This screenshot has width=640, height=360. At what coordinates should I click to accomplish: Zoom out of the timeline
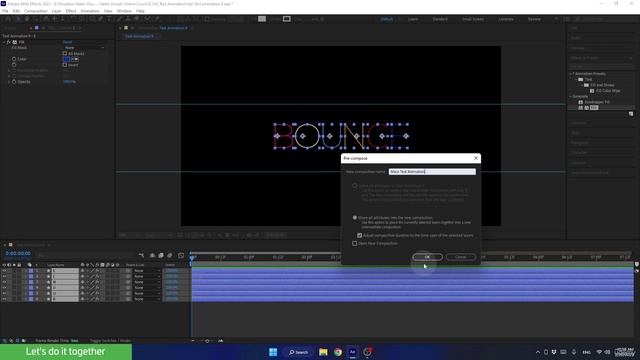click(x=193, y=341)
